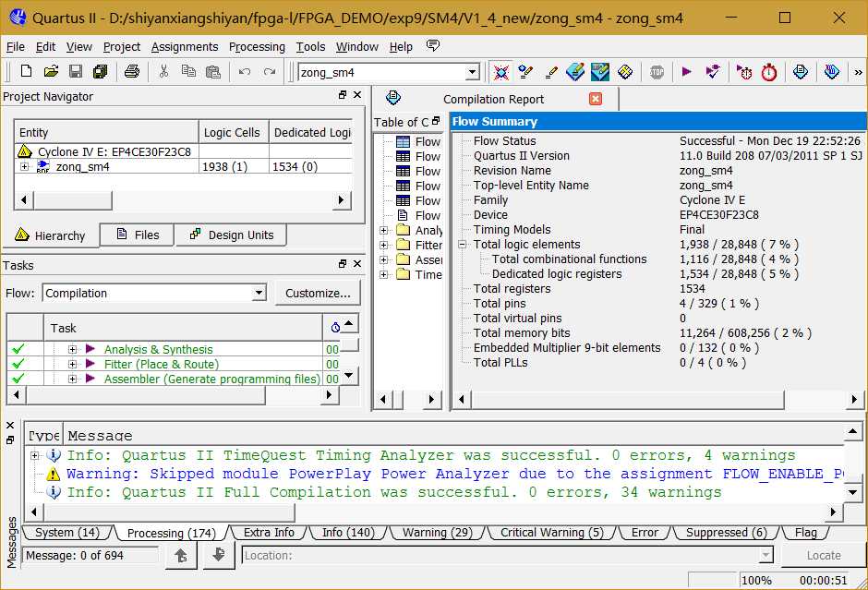The width and height of the screenshot is (868, 590).
Task: Click the Save All icon
Action: 100,72
